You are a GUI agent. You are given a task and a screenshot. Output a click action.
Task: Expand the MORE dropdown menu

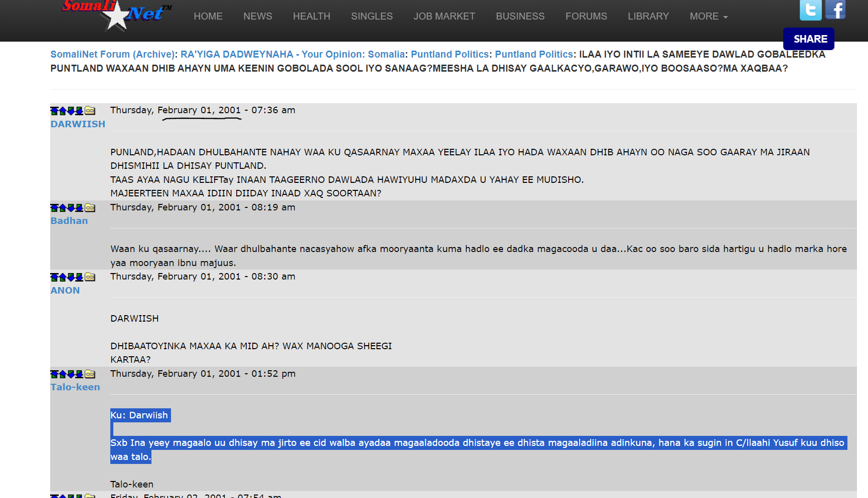[x=709, y=17]
